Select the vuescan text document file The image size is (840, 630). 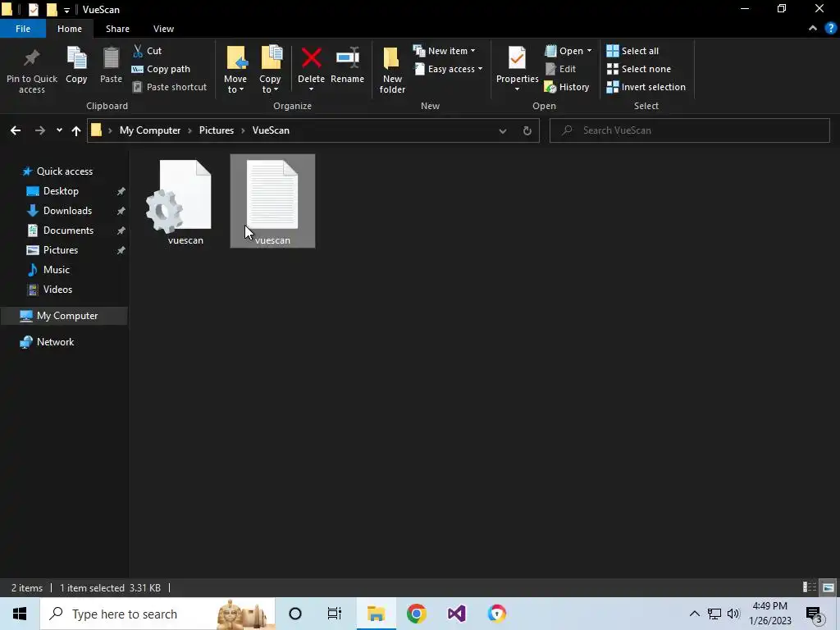[272, 202]
